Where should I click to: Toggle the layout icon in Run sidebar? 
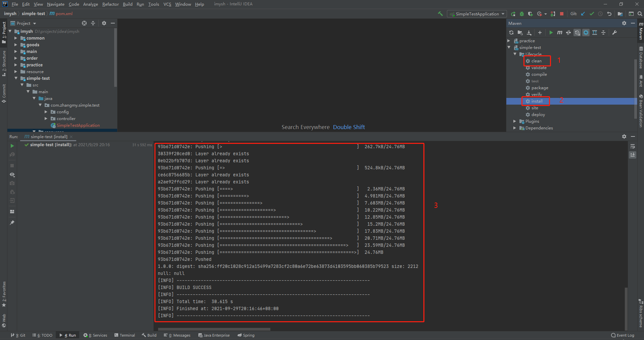[x=12, y=212]
